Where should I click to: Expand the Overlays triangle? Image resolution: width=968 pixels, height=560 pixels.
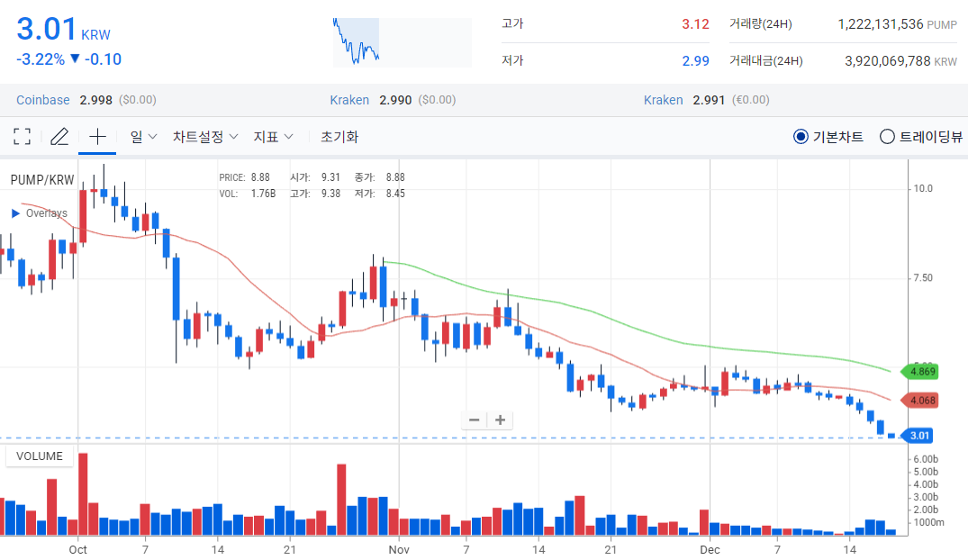click(15, 213)
